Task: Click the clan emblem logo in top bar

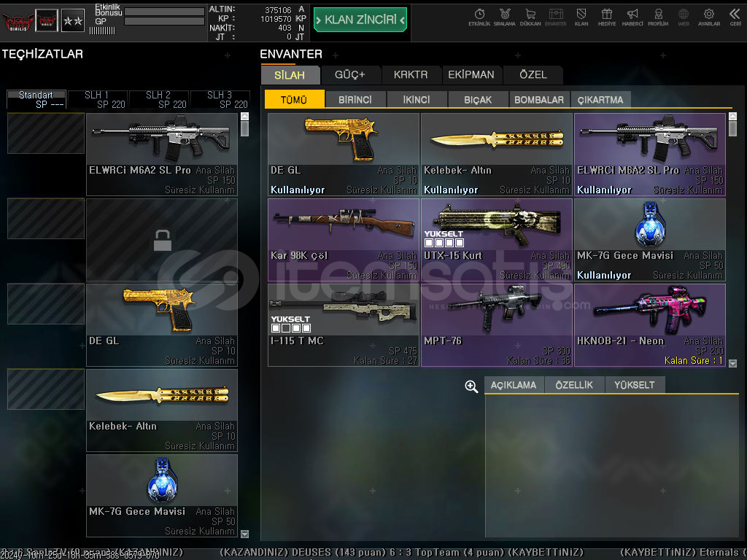Action: 47,20
